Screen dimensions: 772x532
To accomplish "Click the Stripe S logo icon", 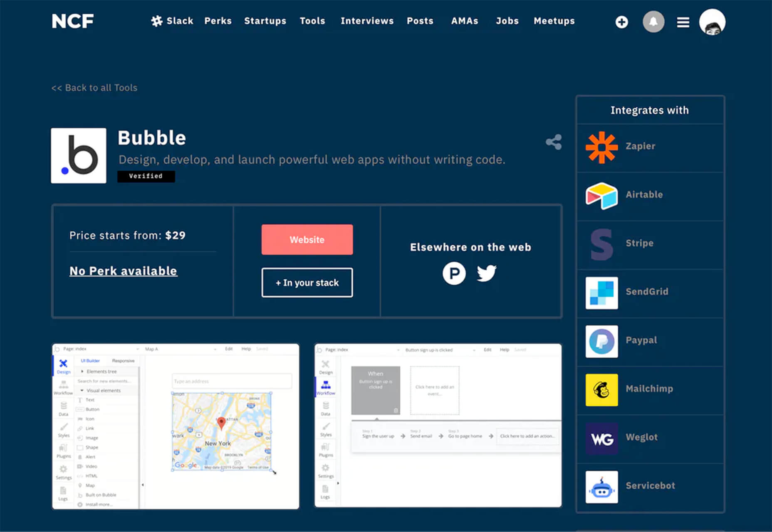I will (x=601, y=244).
